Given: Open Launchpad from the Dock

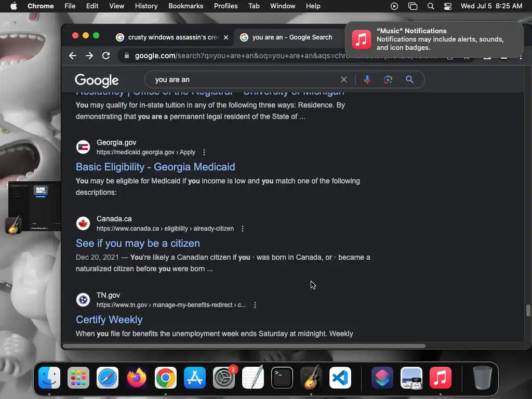Looking at the screenshot, I should click(78, 378).
